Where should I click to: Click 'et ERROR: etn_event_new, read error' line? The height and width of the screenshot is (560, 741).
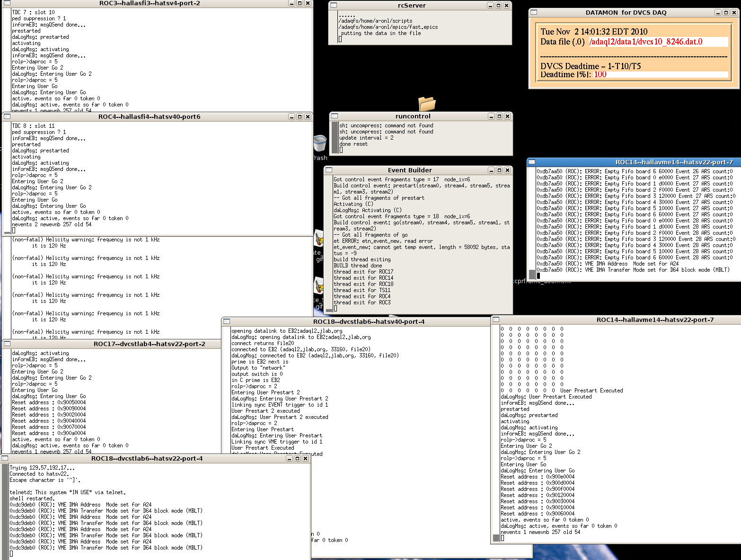[x=383, y=241]
